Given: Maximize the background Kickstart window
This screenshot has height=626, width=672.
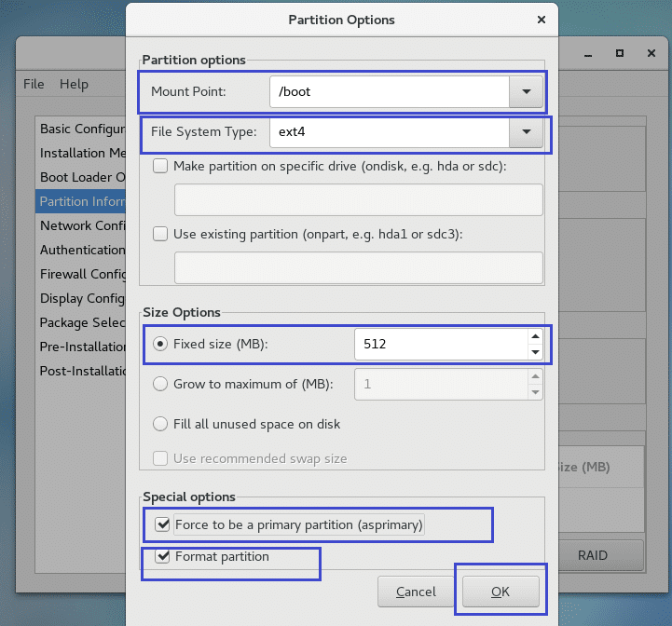Looking at the screenshot, I should click(x=620, y=54).
